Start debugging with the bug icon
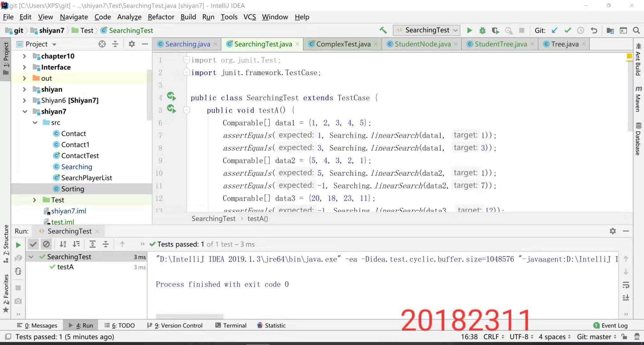The height and width of the screenshot is (345, 644). coord(482,30)
